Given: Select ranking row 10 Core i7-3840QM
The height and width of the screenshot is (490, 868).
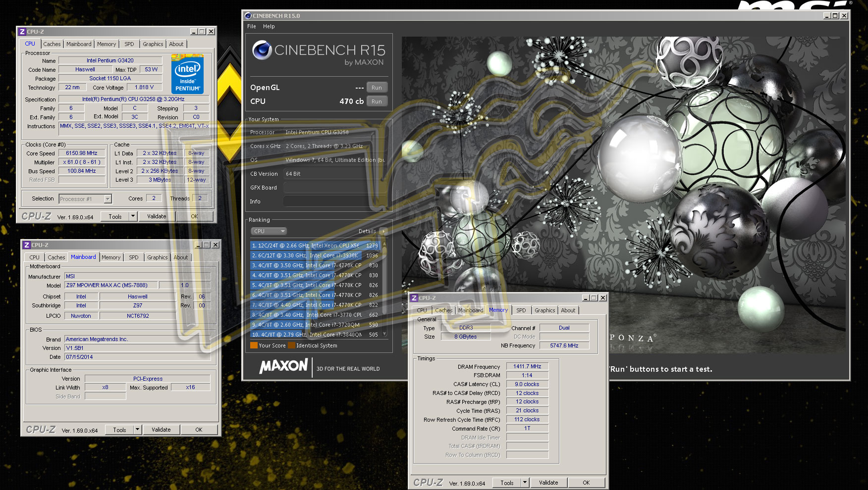Looking at the screenshot, I should point(315,335).
